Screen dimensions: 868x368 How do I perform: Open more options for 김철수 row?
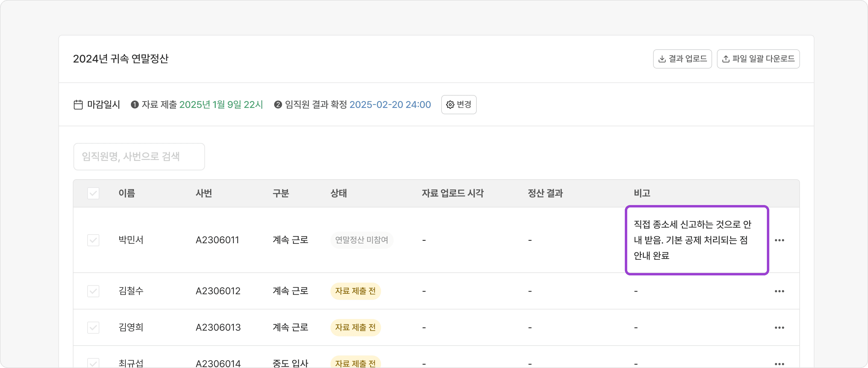click(x=779, y=291)
